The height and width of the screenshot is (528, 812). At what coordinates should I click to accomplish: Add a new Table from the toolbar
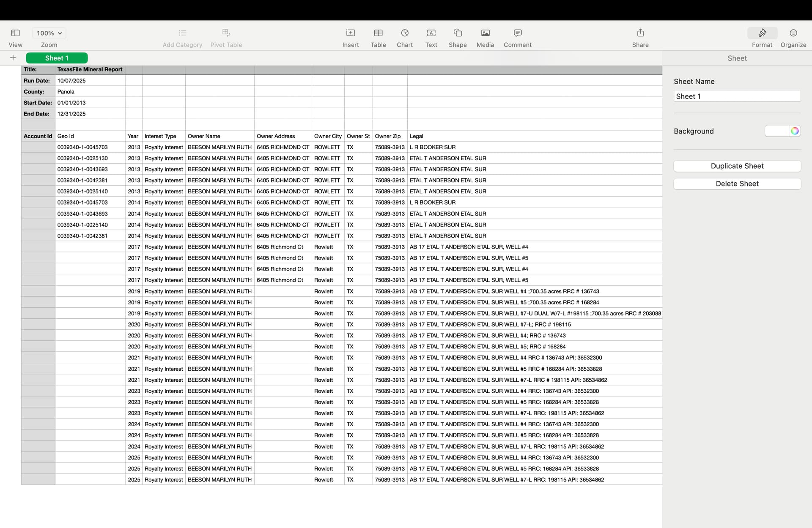378,33
